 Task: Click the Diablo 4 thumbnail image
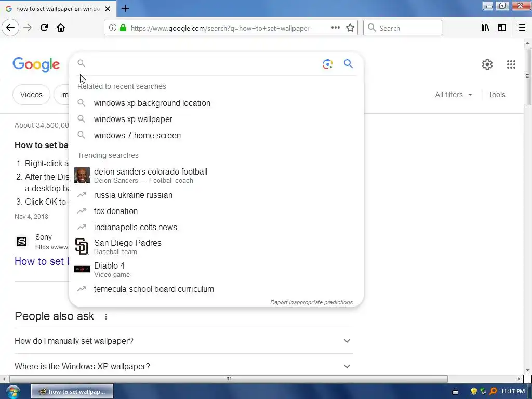[x=82, y=269]
